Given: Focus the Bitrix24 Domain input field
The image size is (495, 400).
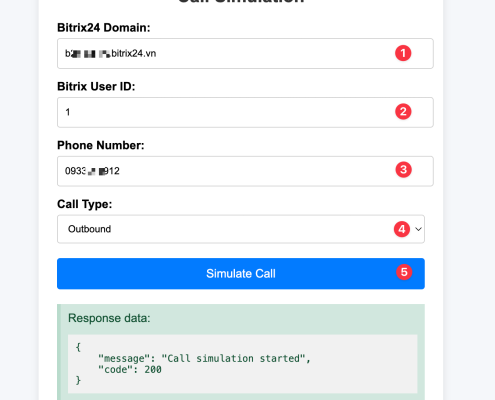Looking at the screenshot, I should [245, 53].
